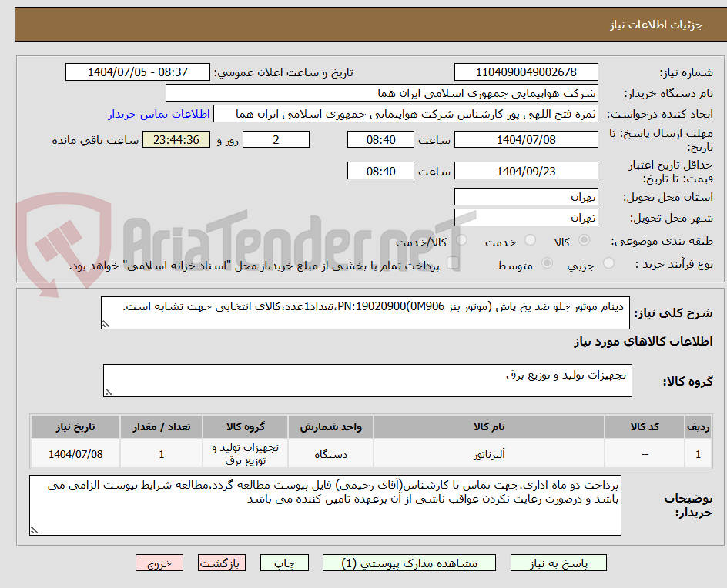This screenshot has width=727, height=588.
Task: Click the reply deadline date 1404/07/08
Action: click(x=526, y=139)
